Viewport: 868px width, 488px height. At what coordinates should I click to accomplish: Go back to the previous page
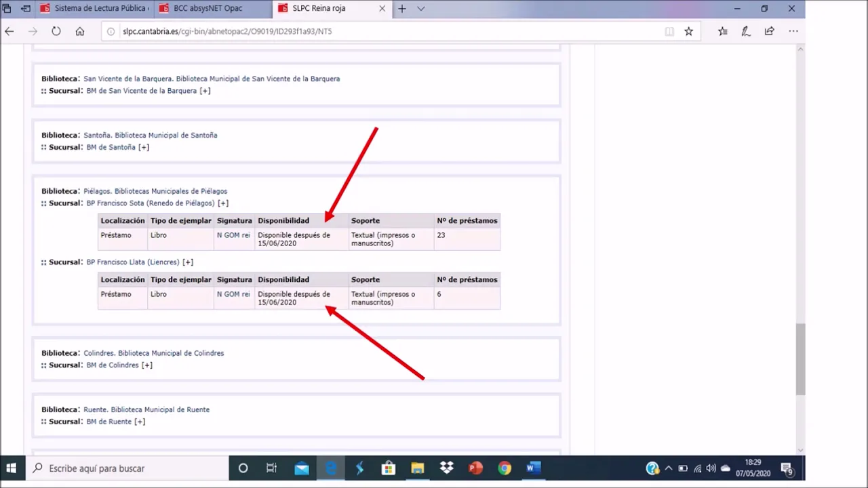pos(9,31)
